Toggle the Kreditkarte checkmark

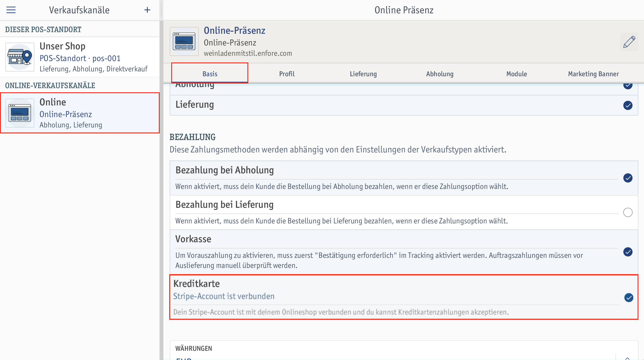pyautogui.click(x=628, y=298)
